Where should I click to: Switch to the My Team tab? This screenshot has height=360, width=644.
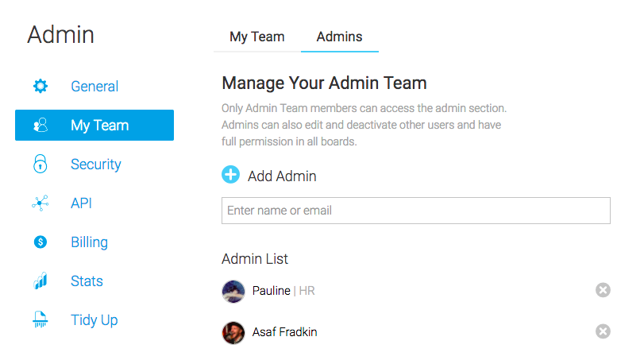point(257,37)
